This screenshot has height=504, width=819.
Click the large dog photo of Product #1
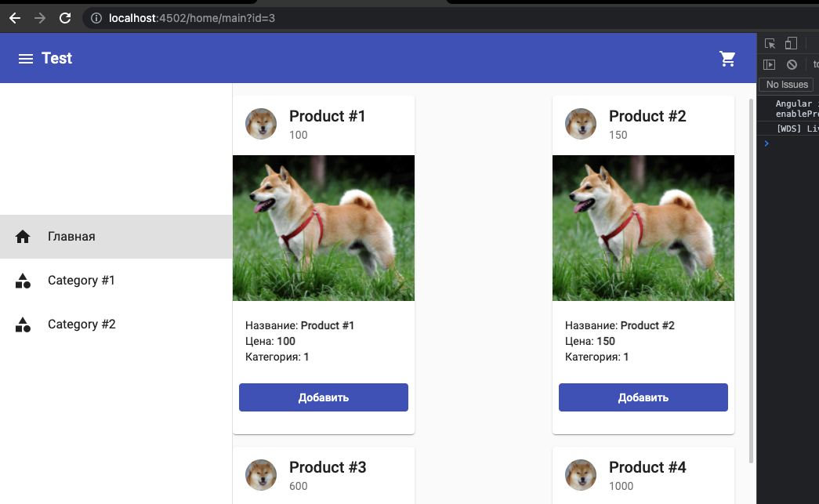(x=324, y=228)
